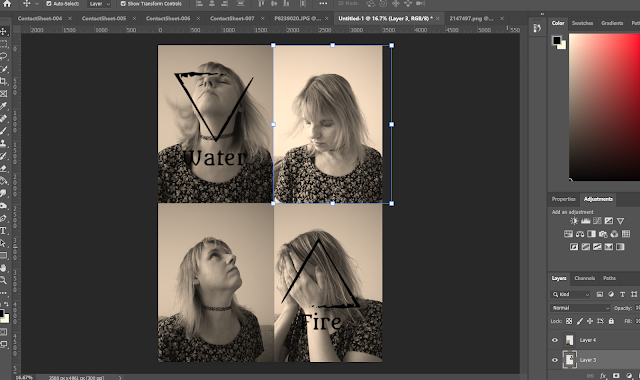Add a Hue/Saturation adjustment
The image size is (640, 380).
coord(568,234)
